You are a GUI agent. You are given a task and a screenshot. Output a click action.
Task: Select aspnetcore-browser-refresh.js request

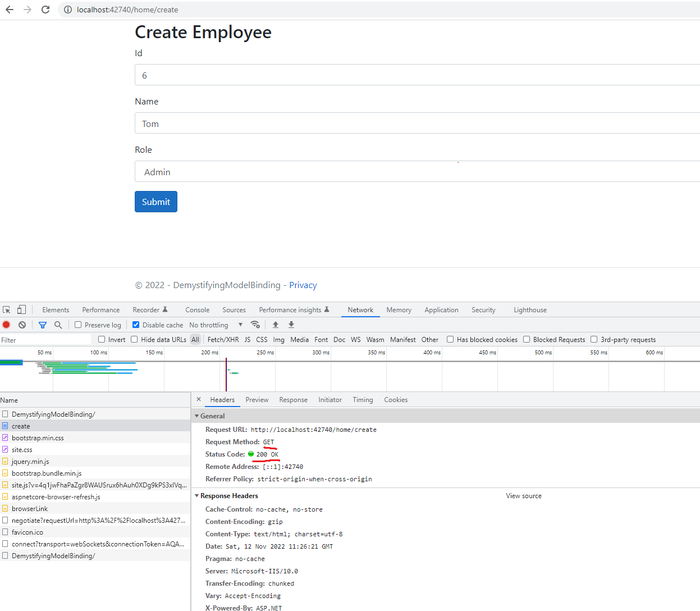[x=95, y=496]
